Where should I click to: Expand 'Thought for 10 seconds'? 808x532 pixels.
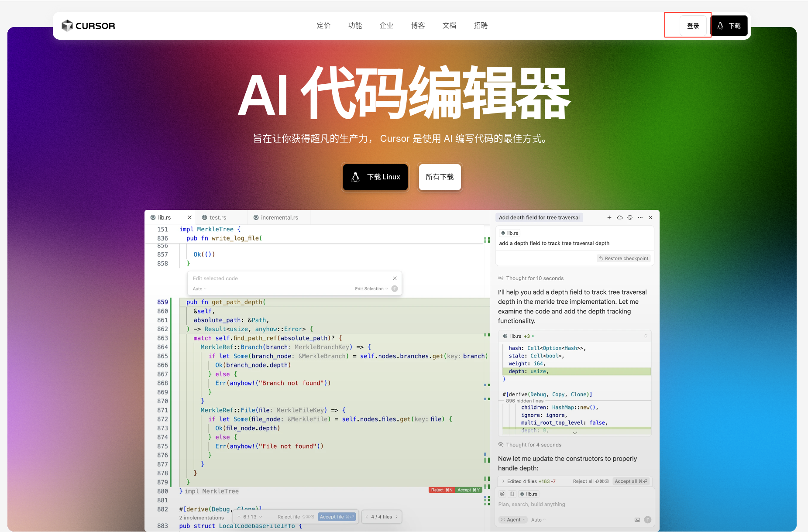(531, 278)
